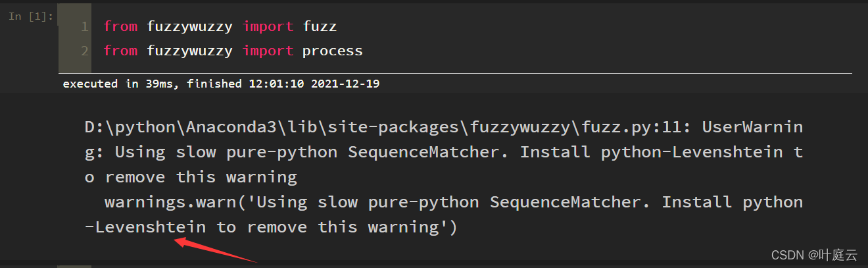The height and width of the screenshot is (268, 868).
Task: Click the second line's import keyword
Action: tap(268, 51)
